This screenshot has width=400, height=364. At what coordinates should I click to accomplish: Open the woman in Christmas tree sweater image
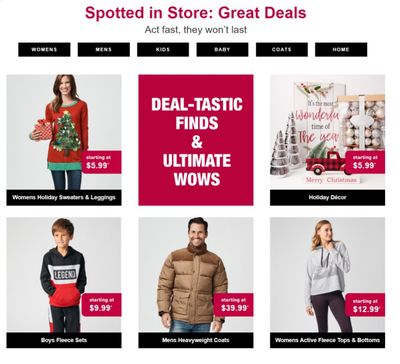[64, 132]
